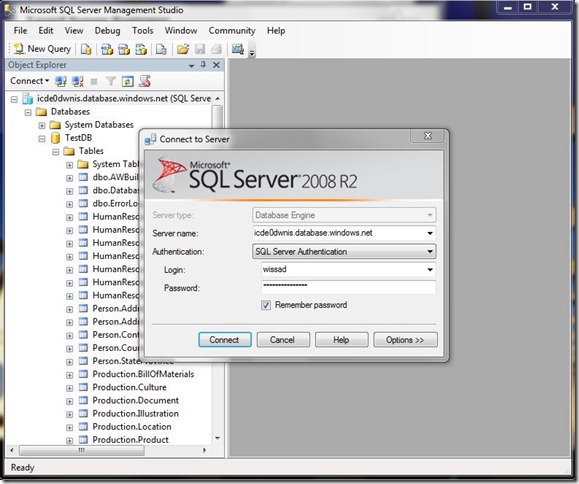Open the Edit menu

[x=46, y=31]
